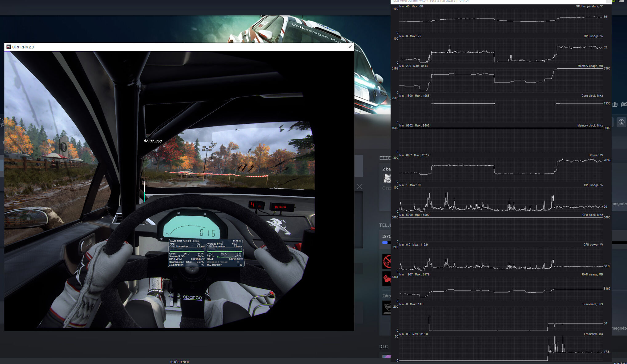Close the DiRT Rally 2.0 window

pos(350,47)
